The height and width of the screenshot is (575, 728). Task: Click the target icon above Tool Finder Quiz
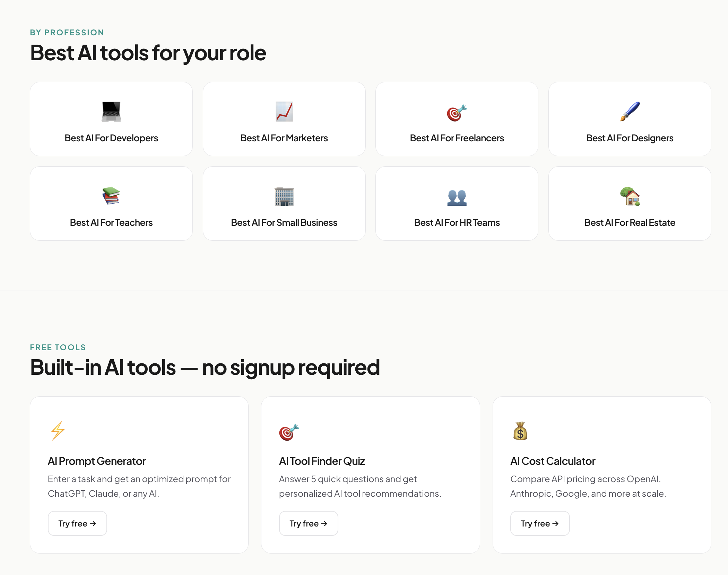point(289,432)
